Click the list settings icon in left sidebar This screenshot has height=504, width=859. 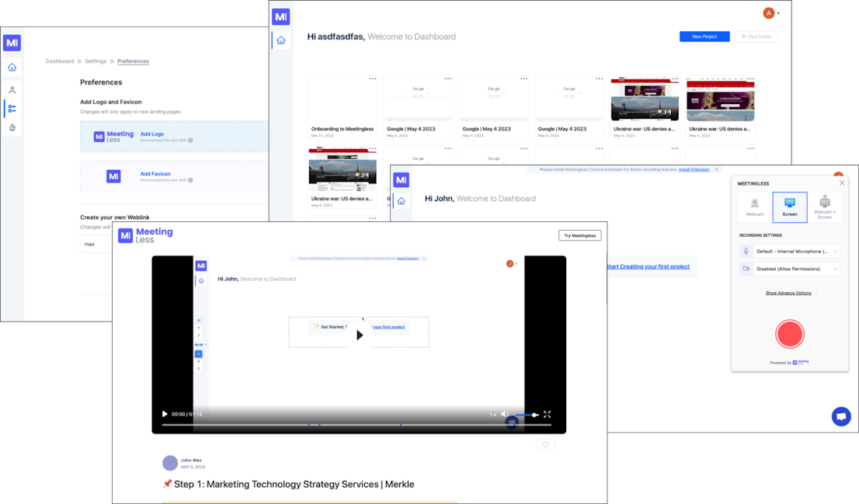click(x=12, y=109)
